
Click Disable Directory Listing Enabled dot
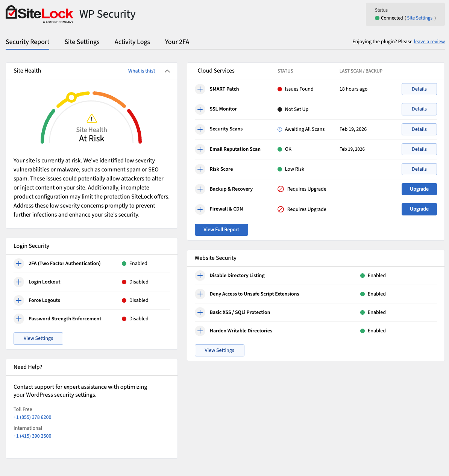363,276
